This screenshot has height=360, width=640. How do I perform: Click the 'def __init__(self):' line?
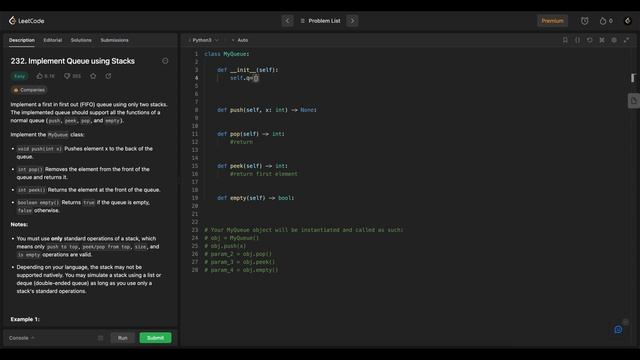tap(247, 70)
